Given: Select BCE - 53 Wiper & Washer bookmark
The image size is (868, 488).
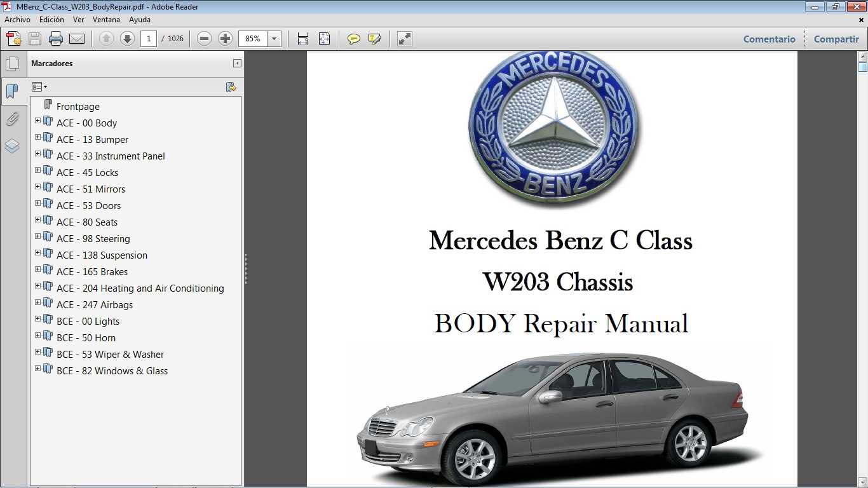Looking at the screenshot, I should pyautogui.click(x=110, y=355).
